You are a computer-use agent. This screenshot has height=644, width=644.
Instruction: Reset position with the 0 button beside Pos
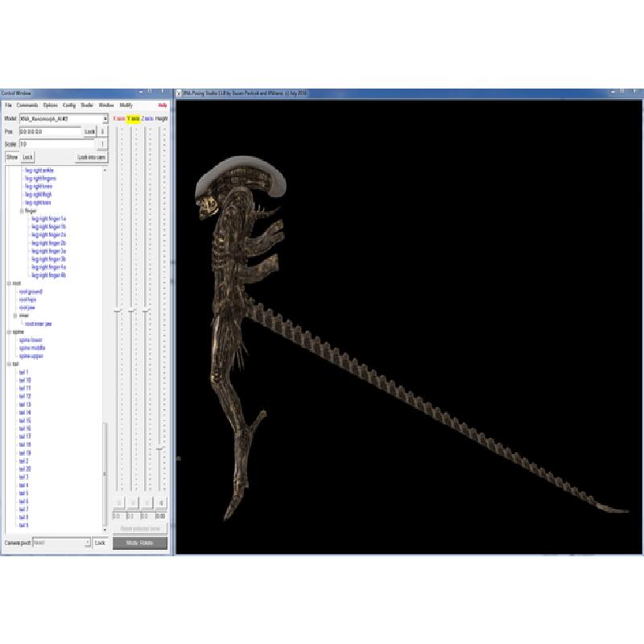tap(102, 132)
